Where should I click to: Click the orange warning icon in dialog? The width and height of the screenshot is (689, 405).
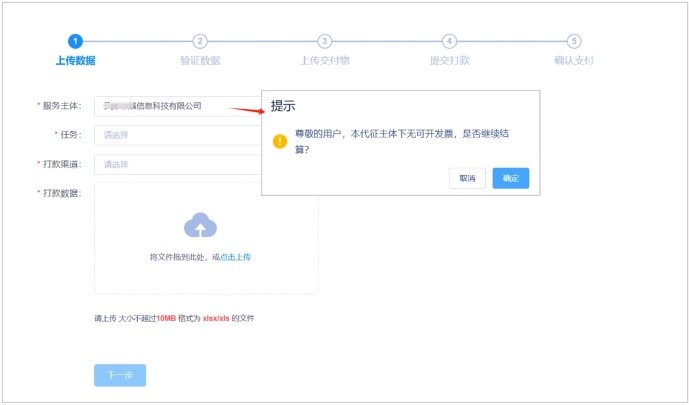[280, 142]
